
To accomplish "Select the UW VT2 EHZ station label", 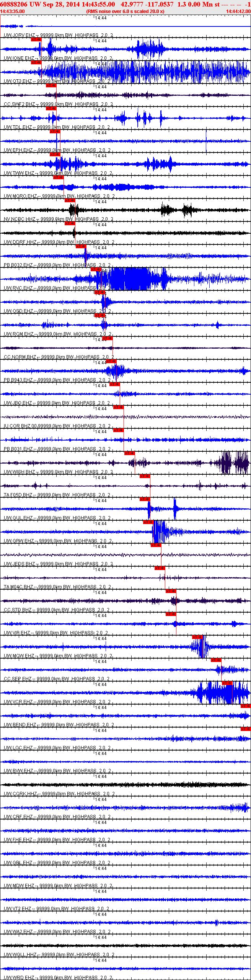I will click(x=57, y=909).
